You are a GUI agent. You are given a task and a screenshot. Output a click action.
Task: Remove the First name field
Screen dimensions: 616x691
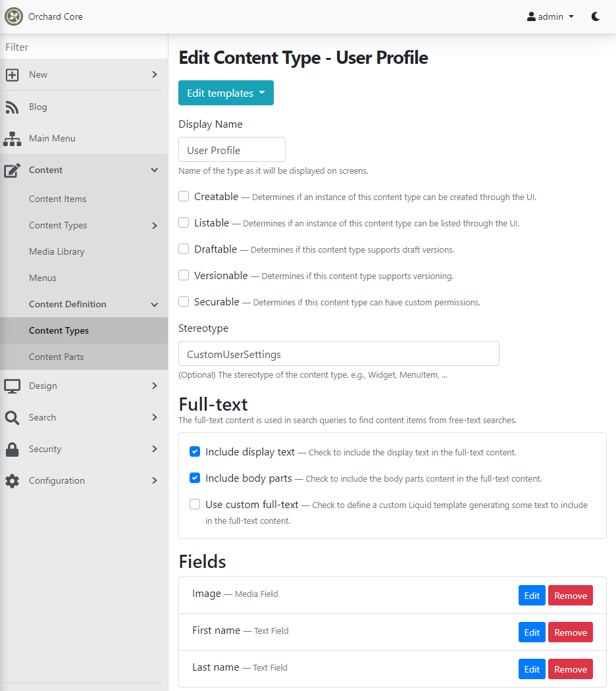pyautogui.click(x=571, y=632)
